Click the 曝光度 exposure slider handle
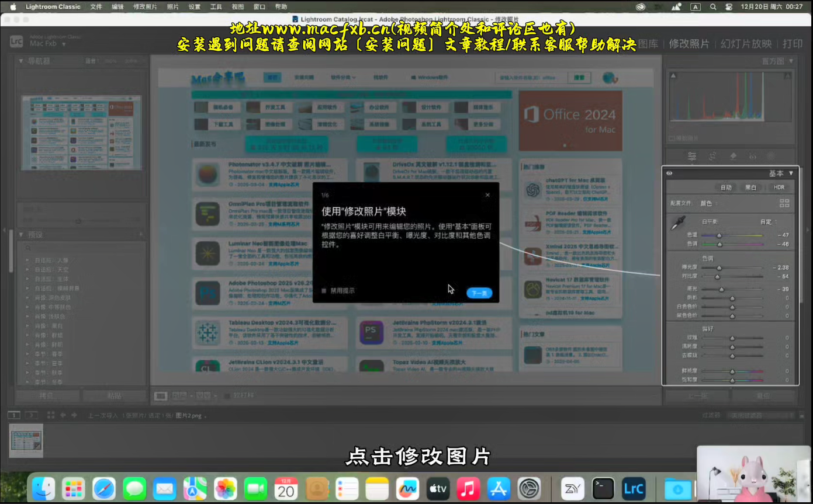813x504 pixels. [x=719, y=268]
